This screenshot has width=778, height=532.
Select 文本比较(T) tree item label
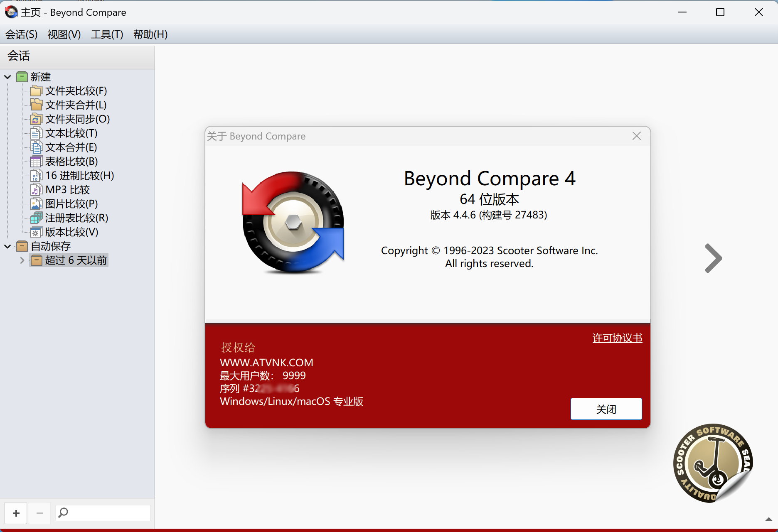(x=71, y=133)
